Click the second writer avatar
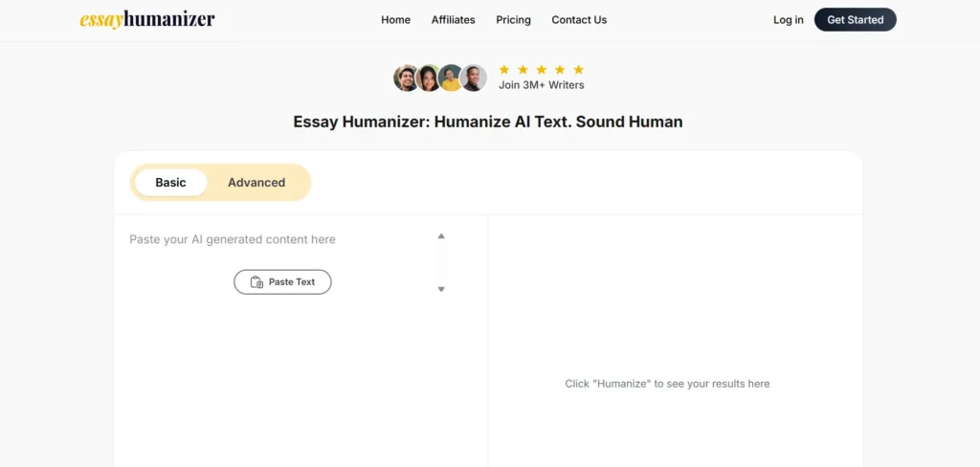980x467 pixels. coord(428,78)
